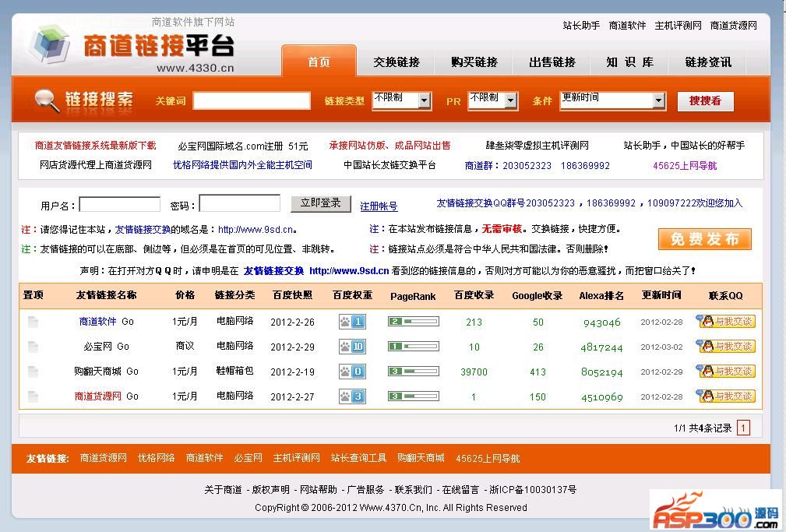786x532 pixels.
Task: Open 必宝网国际域名.com注册 51元 link
Action: click(242, 146)
